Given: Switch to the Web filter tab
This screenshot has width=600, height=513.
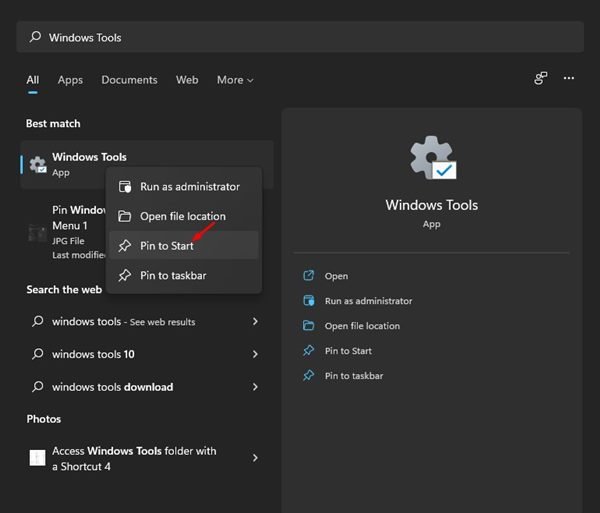Looking at the screenshot, I should 187,80.
